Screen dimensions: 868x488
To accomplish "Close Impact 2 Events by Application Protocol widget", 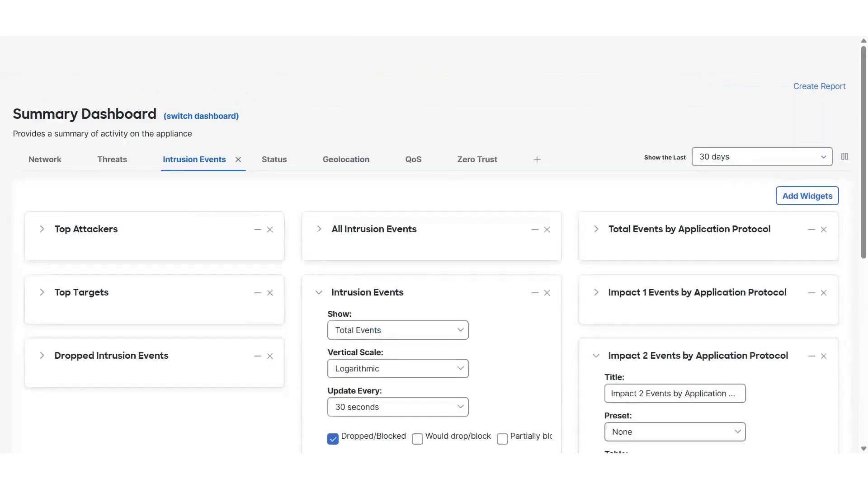I will pyautogui.click(x=824, y=356).
